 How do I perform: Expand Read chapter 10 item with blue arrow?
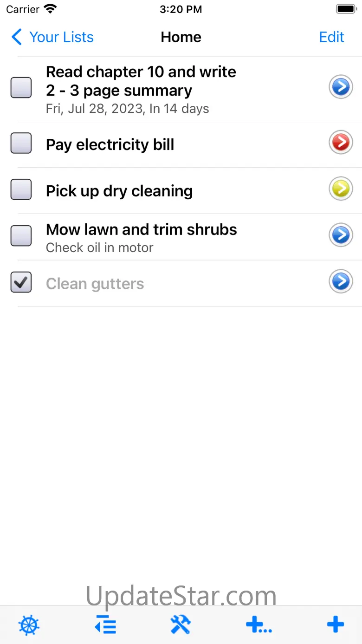341,87
